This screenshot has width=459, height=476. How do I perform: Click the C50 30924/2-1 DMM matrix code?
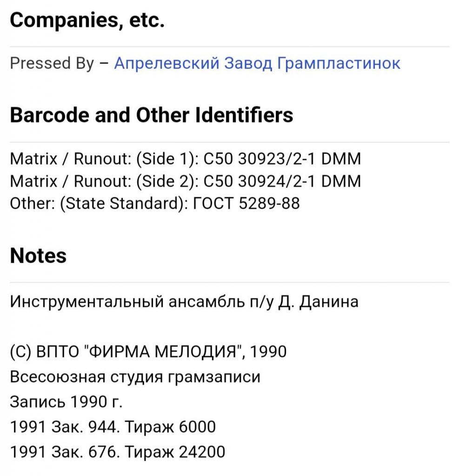tap(282, 181)
